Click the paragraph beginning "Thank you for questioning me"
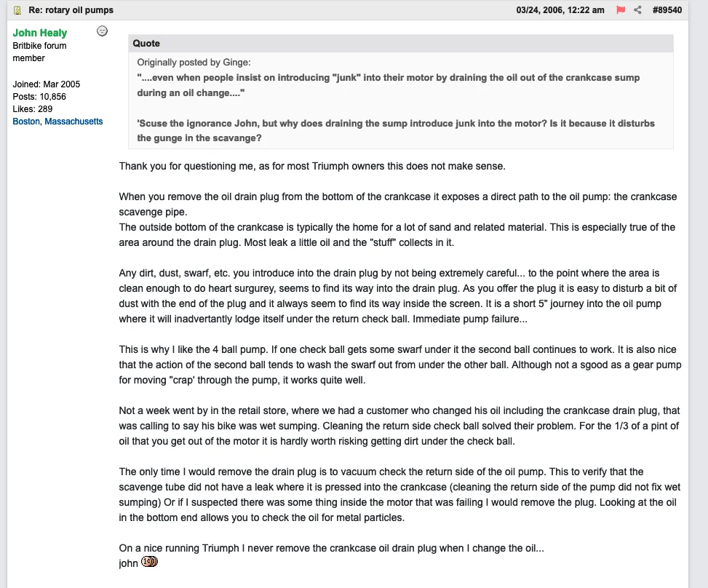Screen dimensions: 708x588 click(x=312, y=166)
